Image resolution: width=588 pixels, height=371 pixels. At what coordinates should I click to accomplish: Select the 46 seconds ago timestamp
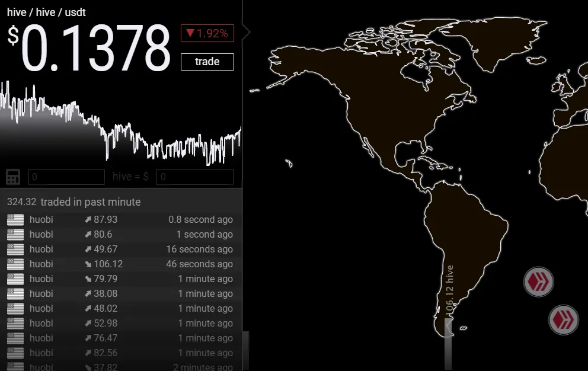(200, 264)
